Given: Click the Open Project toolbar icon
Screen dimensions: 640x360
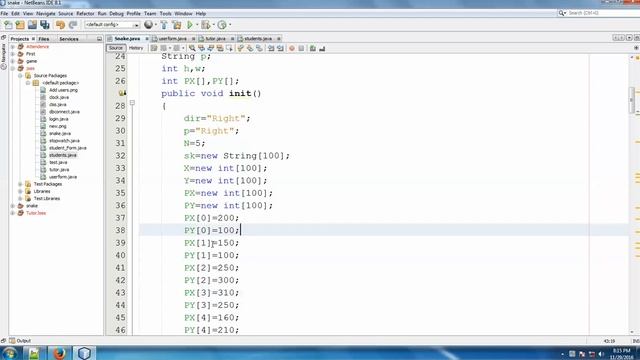Looking at the screenshot, I should pyautogui.click(x=32, y=25).
